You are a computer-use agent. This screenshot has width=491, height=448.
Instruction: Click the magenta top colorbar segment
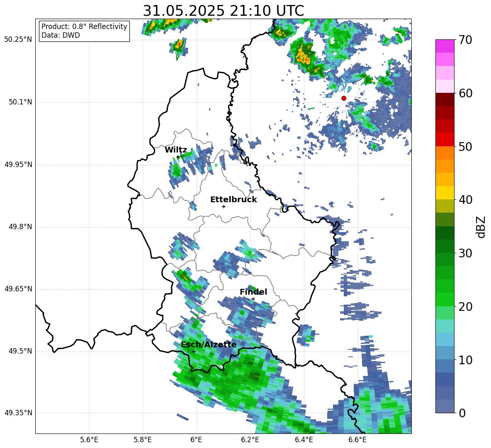click(x=445, y=46)
